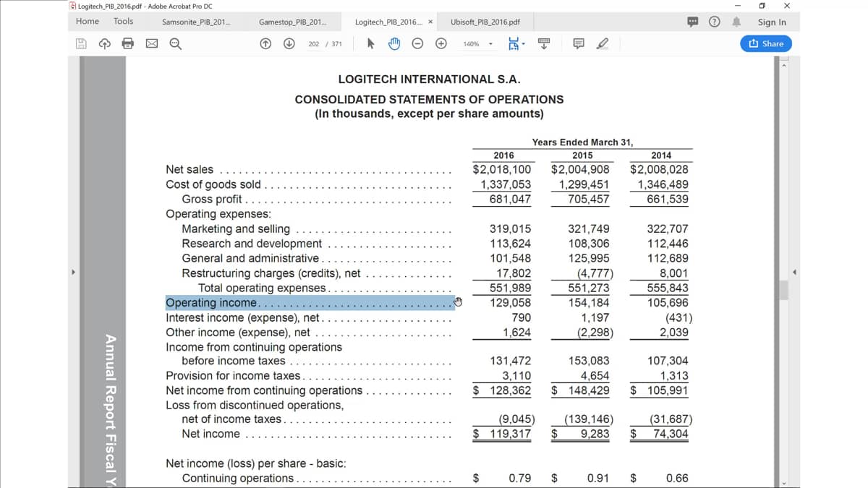This screenshot has height=488, width=868.
Task: Select the highlight pen tool
Action: coord(602,44)
